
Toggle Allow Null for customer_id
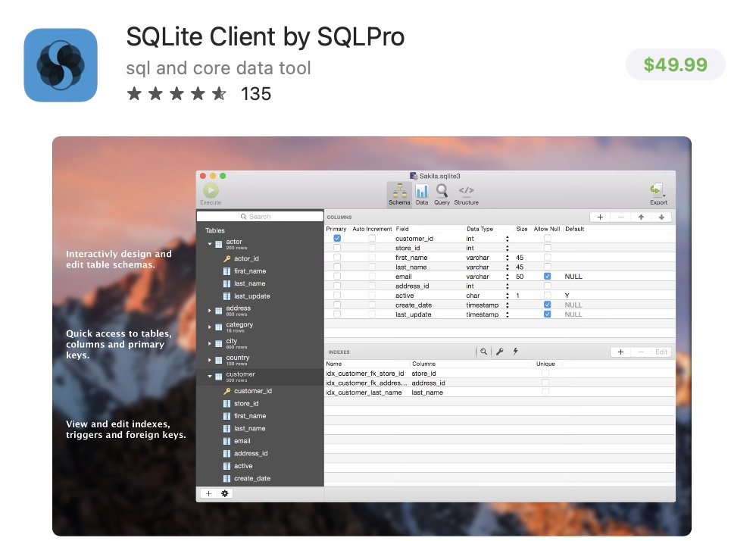coord(547,238)
